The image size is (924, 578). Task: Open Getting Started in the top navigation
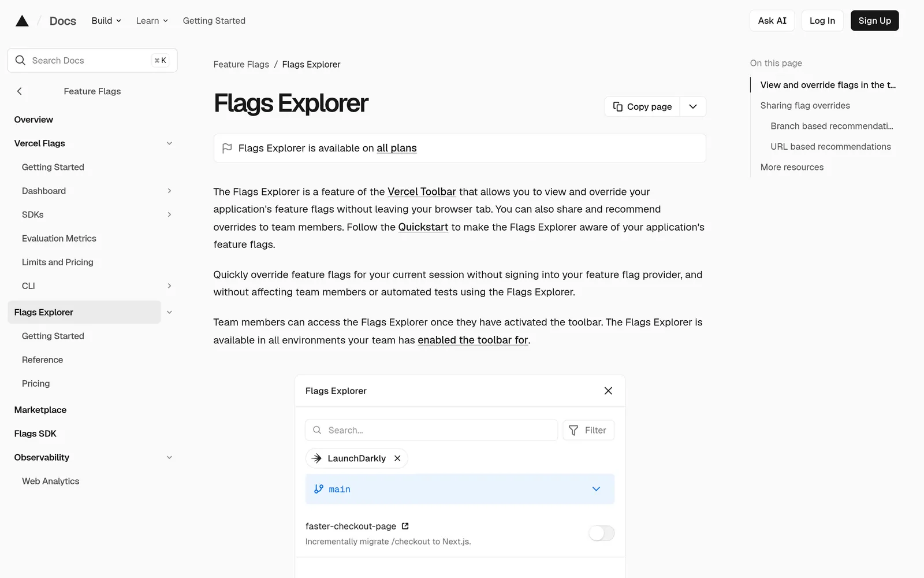[214, 21]
